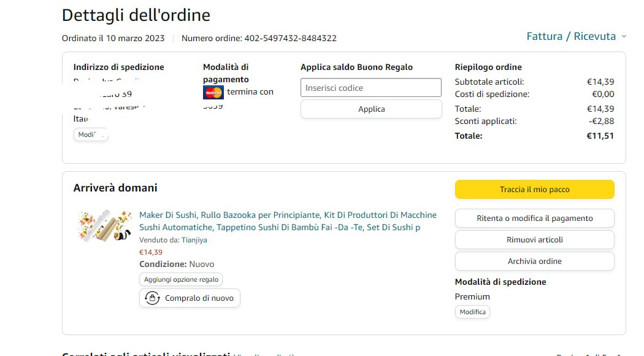Click the order number 402-5497432-8484322
Image resolution: width=644 pixels, height=356 pixels.
290,38
